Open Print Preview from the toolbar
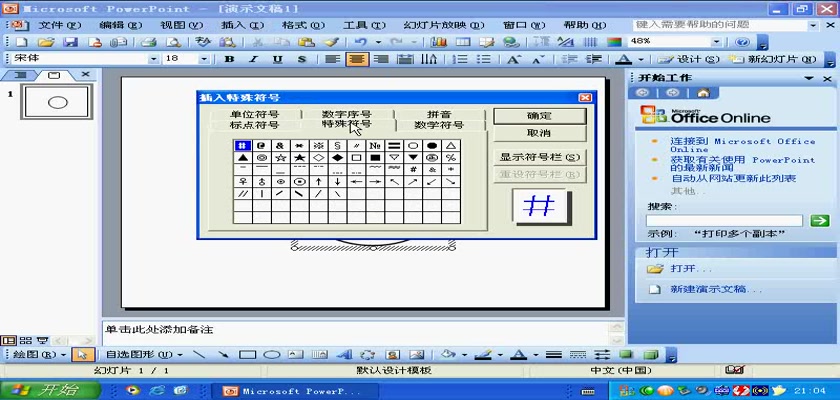 tap(173, 42)
